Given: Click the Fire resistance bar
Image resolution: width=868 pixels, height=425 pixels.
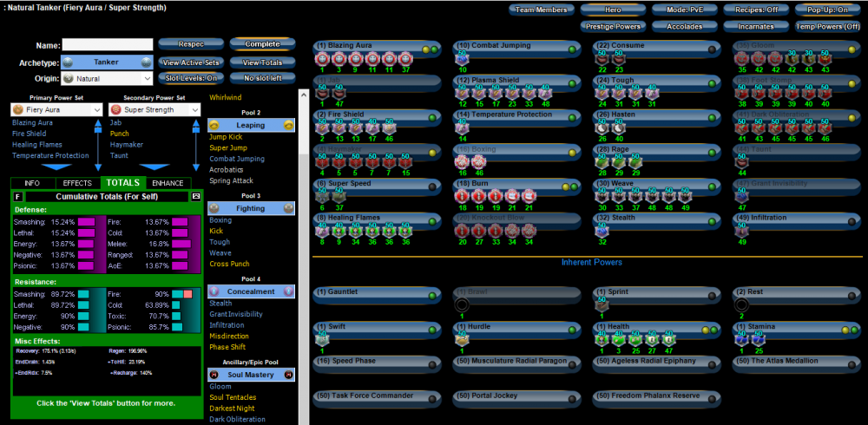Looking at the screenshot, I should click(181, 296).
